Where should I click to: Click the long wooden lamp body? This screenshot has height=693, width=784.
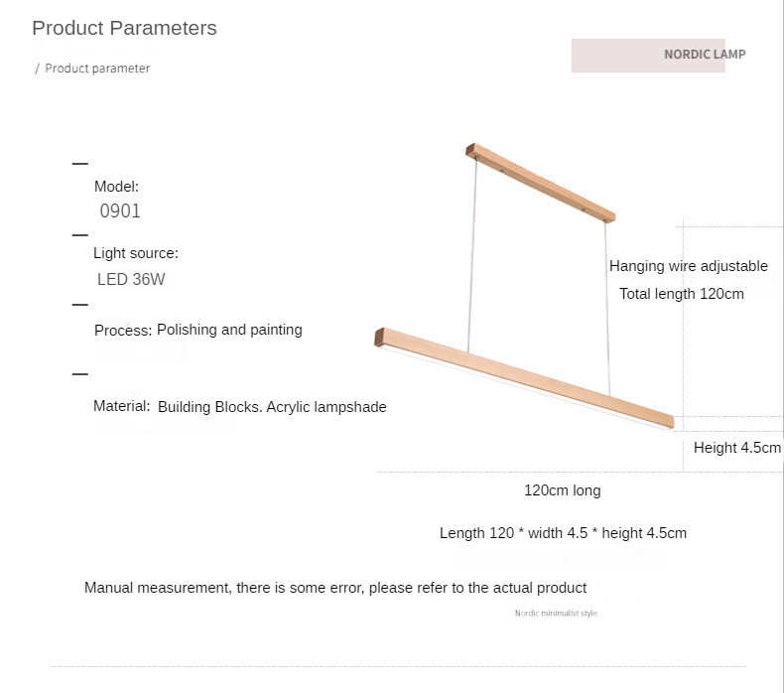[524, 375]
